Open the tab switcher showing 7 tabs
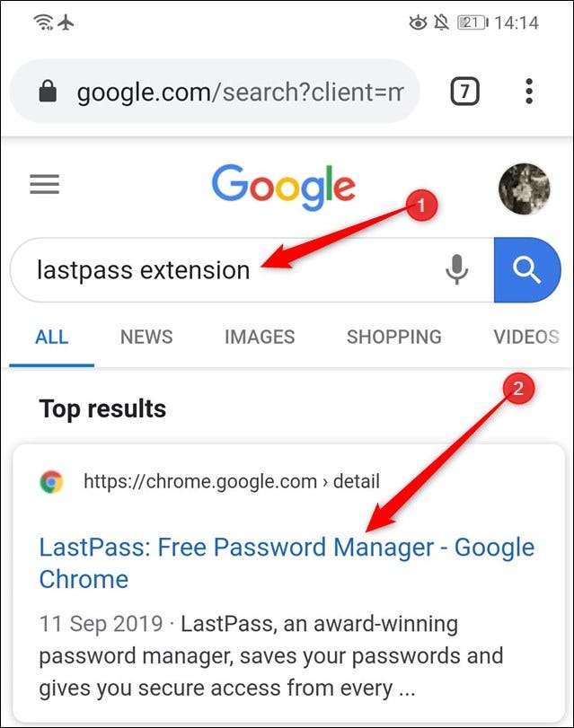Screen dimensions: 574x728 tap(464, 91)
